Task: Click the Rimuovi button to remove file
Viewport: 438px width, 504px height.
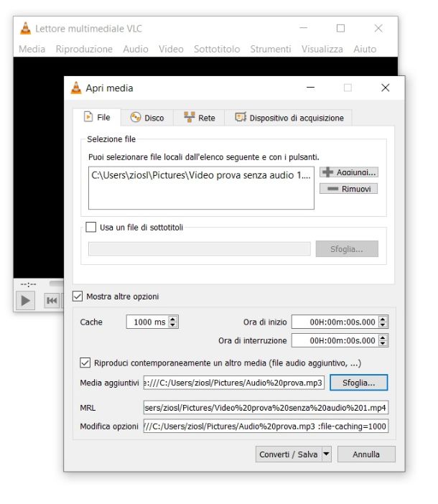Action: (349, 189)
